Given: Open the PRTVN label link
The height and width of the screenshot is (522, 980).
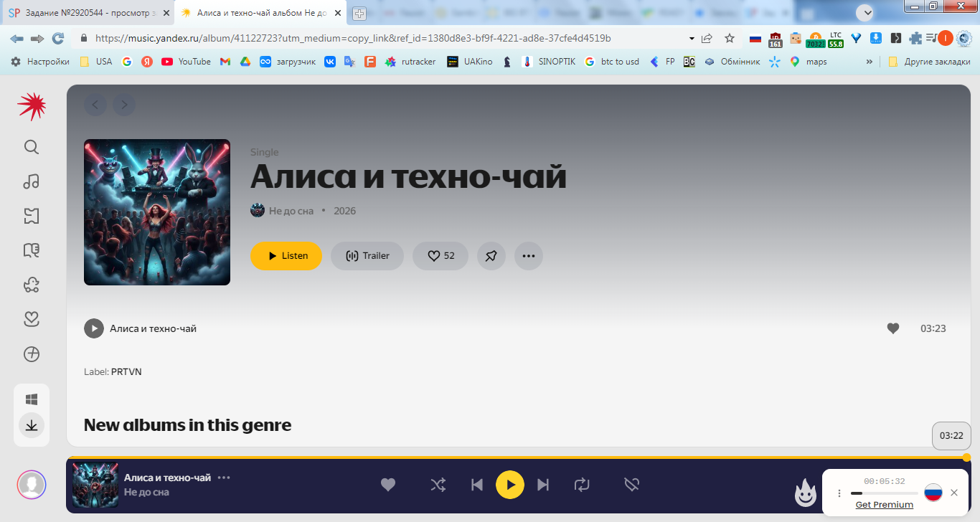Looking at the screenshot, I should 126,371.
